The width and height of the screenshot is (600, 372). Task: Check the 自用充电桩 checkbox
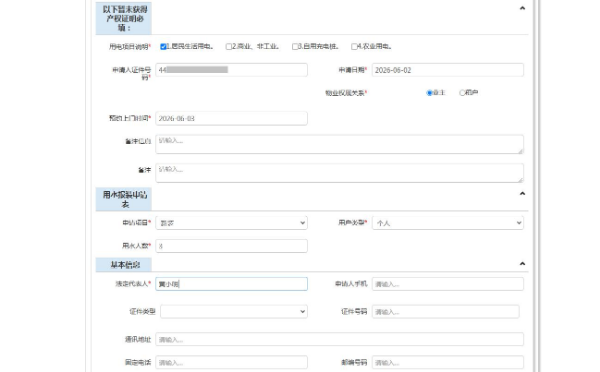(x=295, y=47)
